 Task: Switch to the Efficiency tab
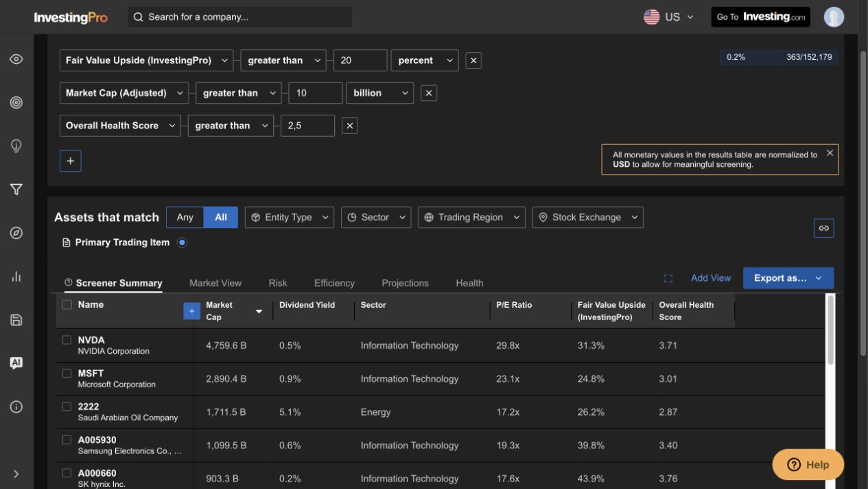click(x=334, y=283)
